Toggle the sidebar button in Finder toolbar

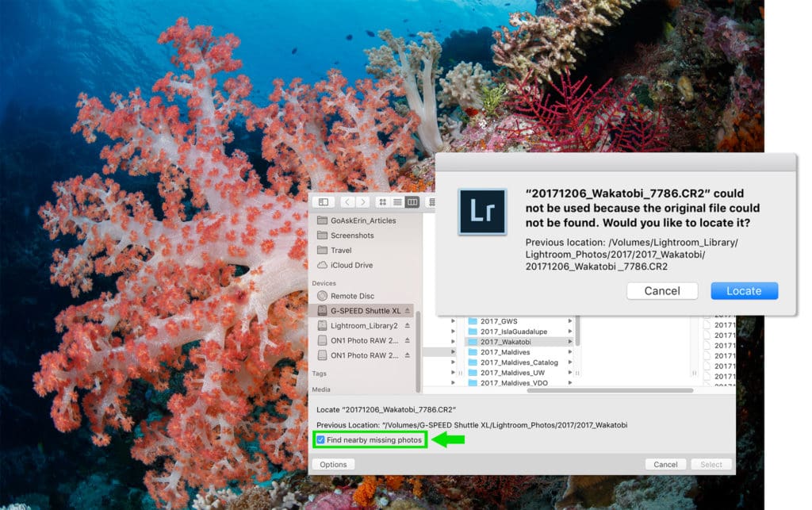323,202
